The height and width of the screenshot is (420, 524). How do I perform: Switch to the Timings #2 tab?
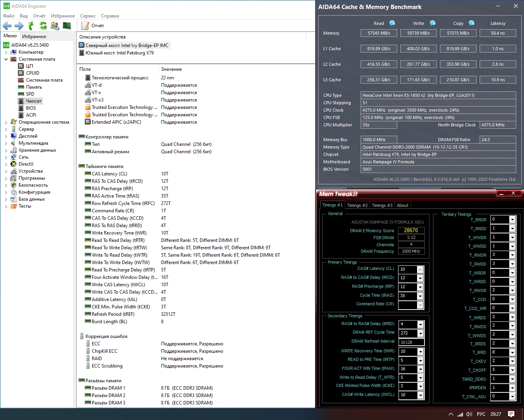357,205
